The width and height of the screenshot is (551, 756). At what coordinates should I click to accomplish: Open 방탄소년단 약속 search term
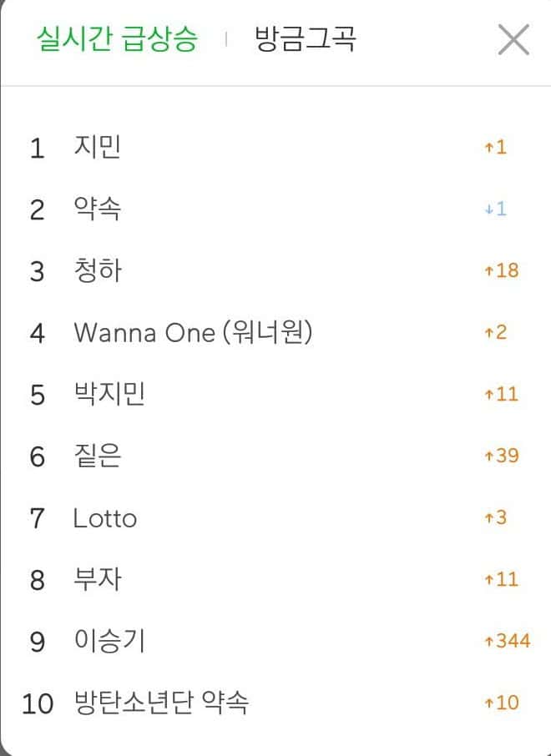[161, 703]
